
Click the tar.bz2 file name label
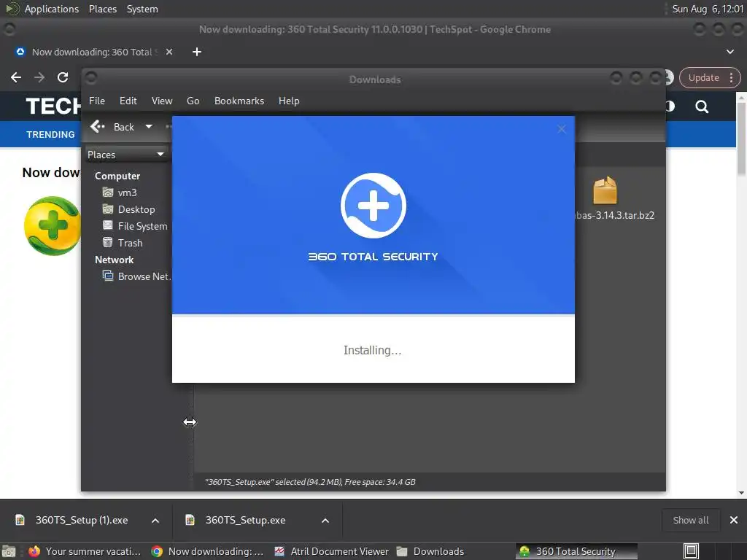[x=614, y=215]
